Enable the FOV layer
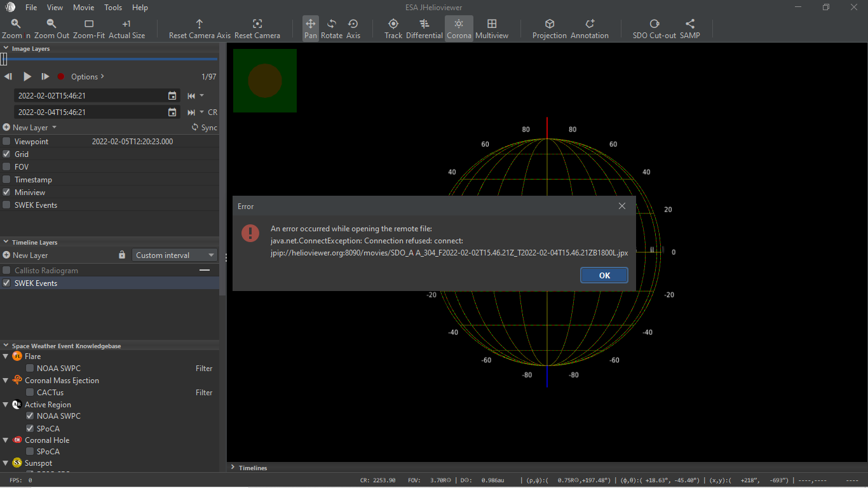Image resolution: width=868 pixels, height=488 pixels. pos(6,166)
